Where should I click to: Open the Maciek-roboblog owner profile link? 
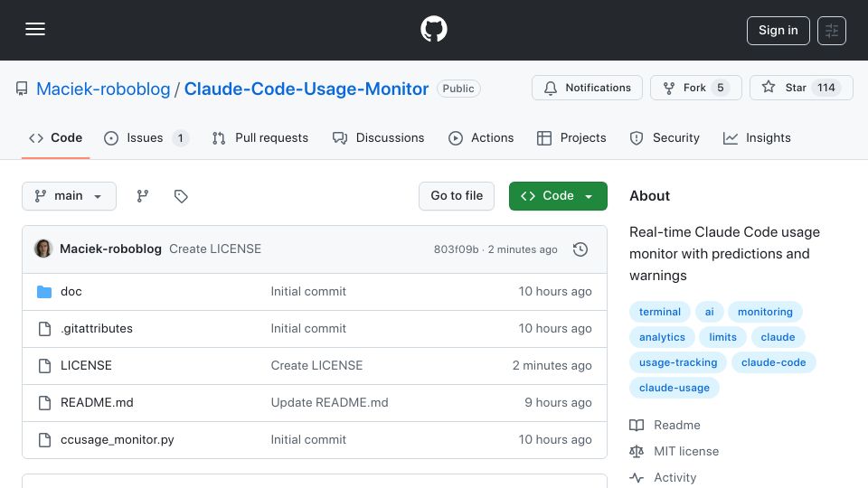[103, 89]
